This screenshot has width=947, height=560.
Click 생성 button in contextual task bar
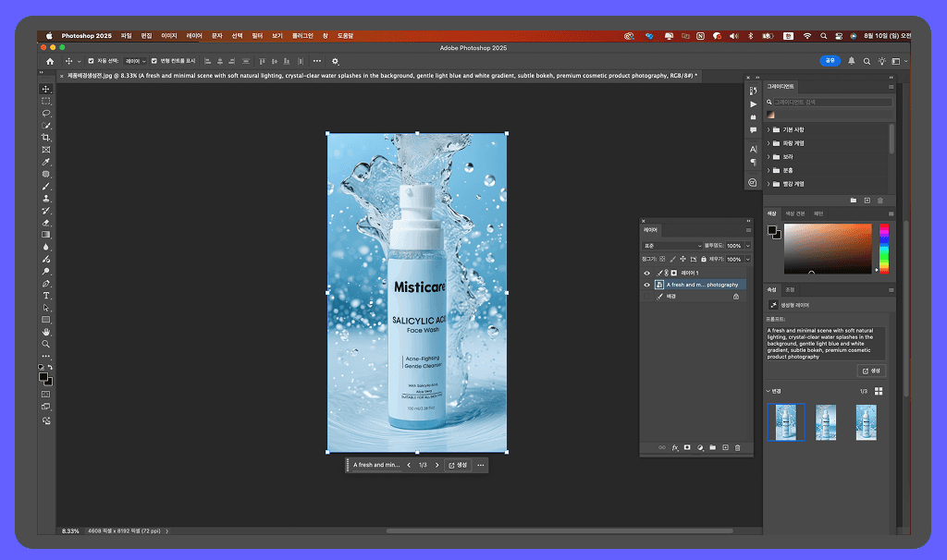(458, 465)
